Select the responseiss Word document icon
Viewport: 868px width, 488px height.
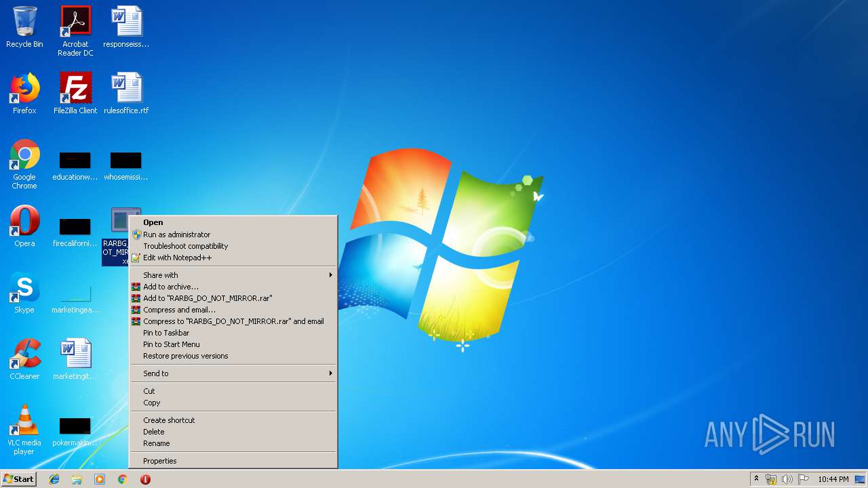tap(126, 27)
